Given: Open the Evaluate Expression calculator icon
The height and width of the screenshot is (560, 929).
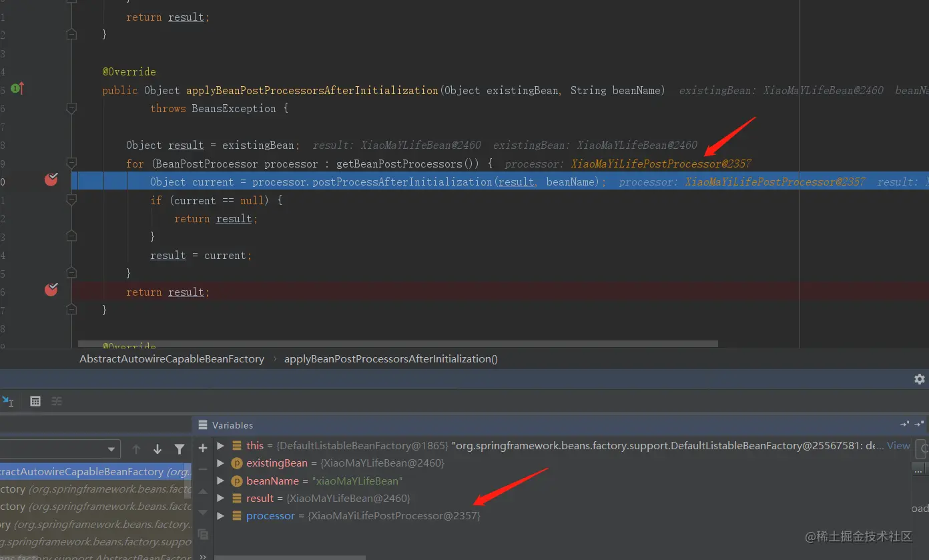Looking at the screenshot, I should click(x=35, y=401).
